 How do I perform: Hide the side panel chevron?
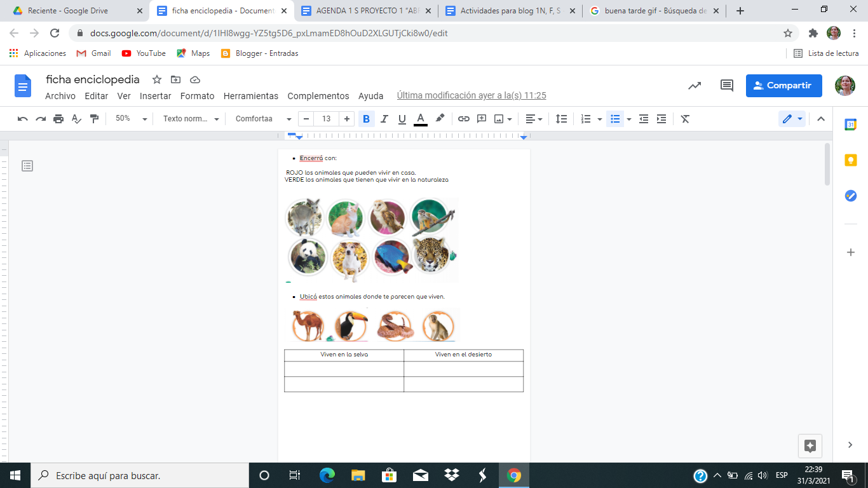(x=850, y=445)
